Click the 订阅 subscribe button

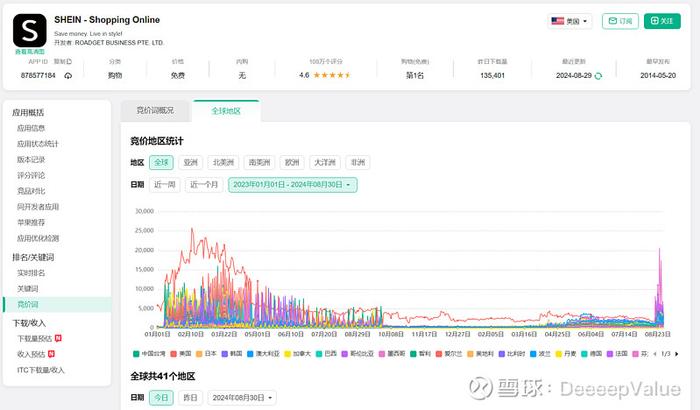(620, 21)
